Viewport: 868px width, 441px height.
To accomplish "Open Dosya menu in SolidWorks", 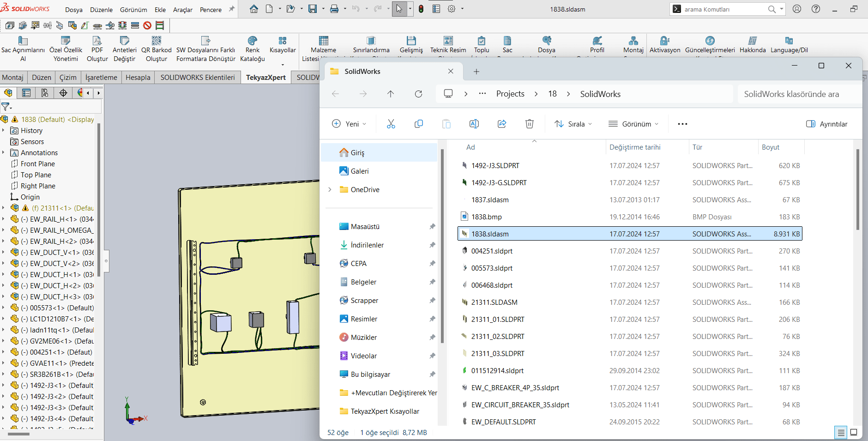I will pos(74,10).
